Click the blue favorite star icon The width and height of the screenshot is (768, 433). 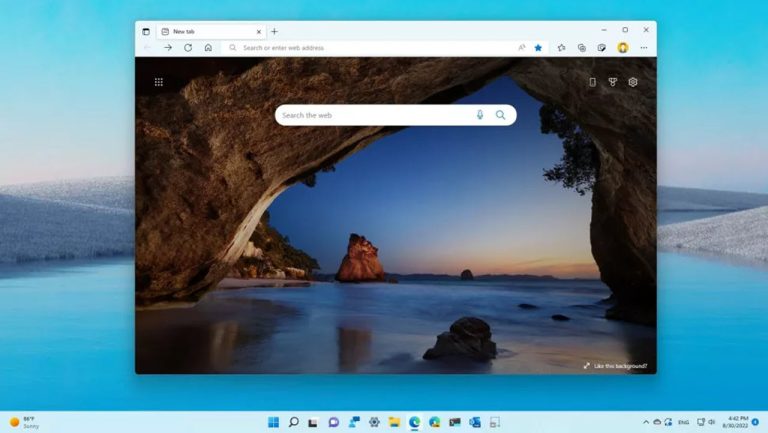point(538,48)
